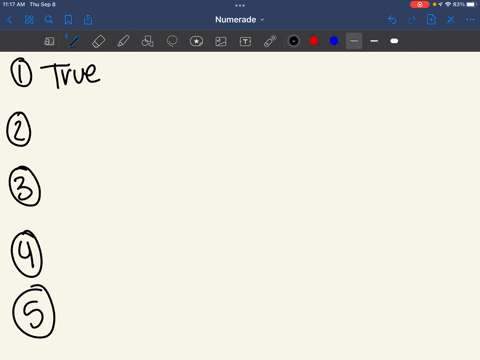Tap the circled number 3

(25, 186)
